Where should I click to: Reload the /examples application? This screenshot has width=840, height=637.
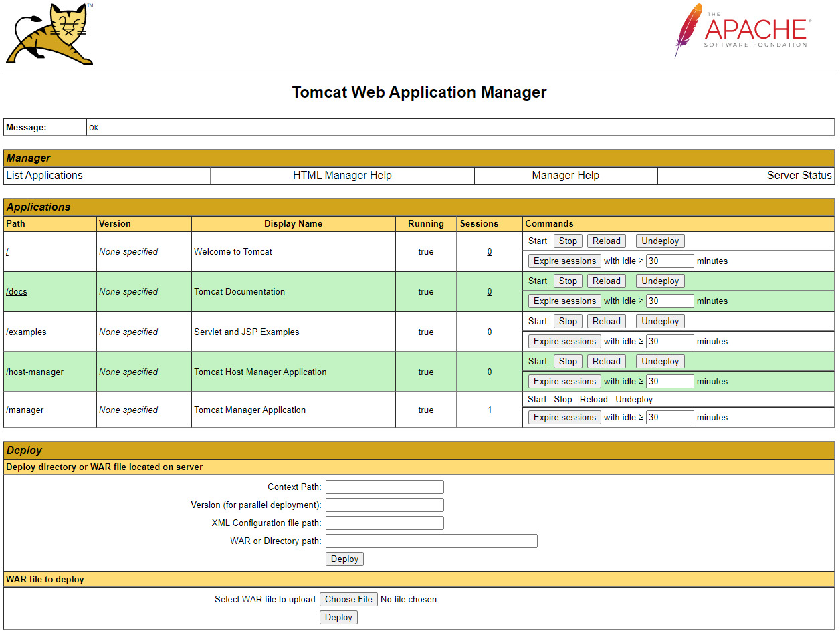tap(606, 322)
